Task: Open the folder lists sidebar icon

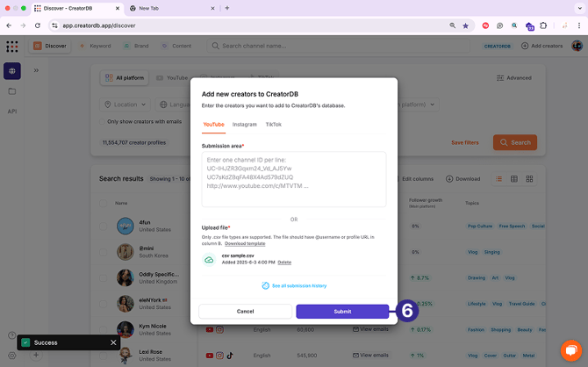Action: [x=12, y=91]
